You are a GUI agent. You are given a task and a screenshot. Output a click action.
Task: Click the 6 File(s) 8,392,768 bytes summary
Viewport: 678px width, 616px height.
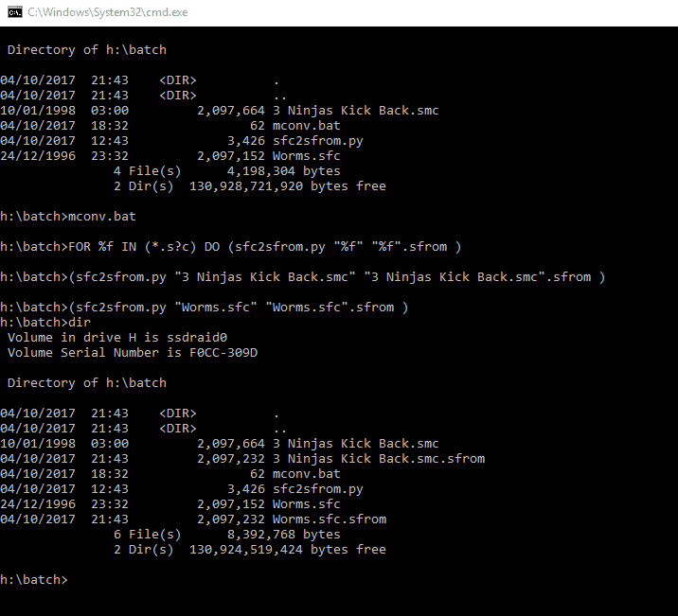click(x=227, y=535)
